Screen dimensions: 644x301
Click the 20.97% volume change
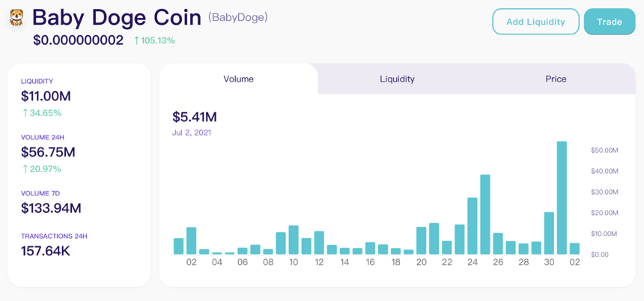[41, 168]
